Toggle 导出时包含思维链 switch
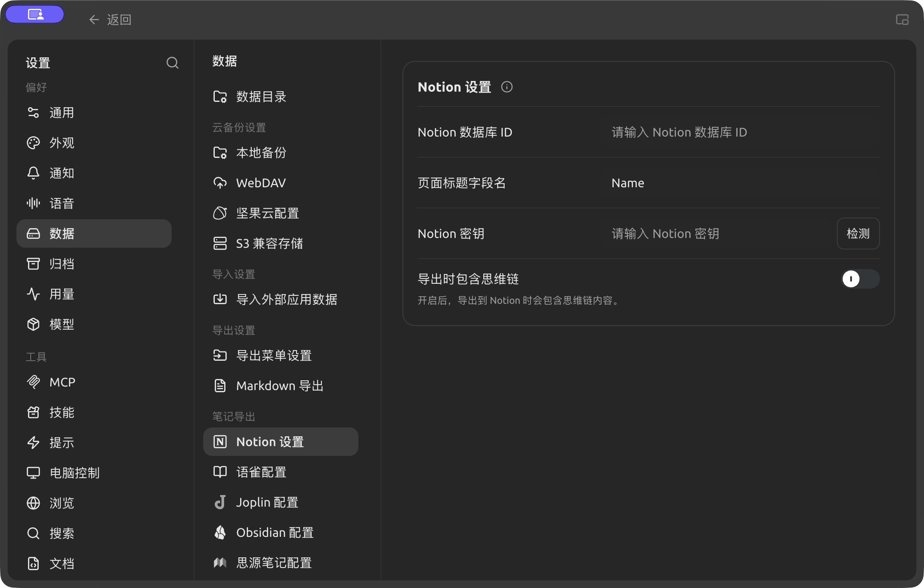924x588 pixels. (x=860, y=279)
